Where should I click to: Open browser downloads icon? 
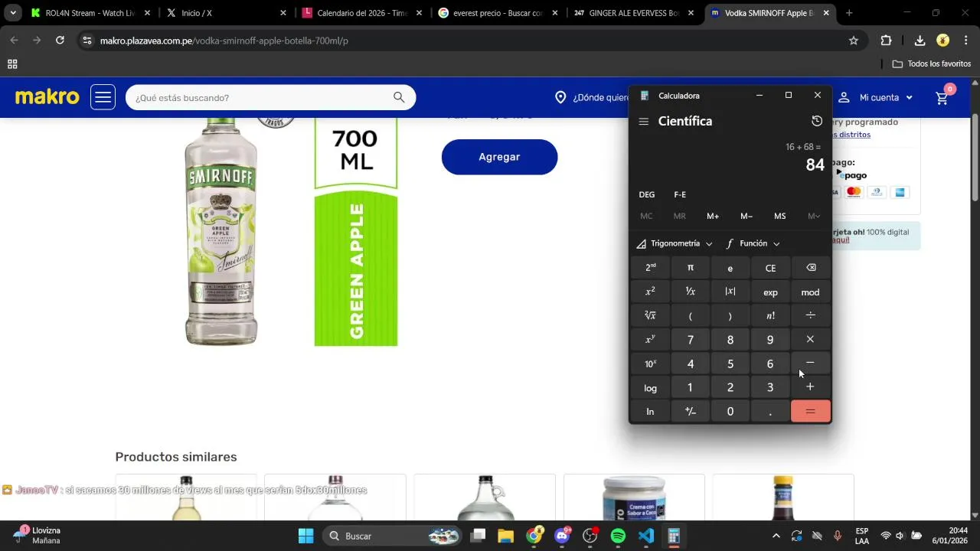[x=920, y=41]
